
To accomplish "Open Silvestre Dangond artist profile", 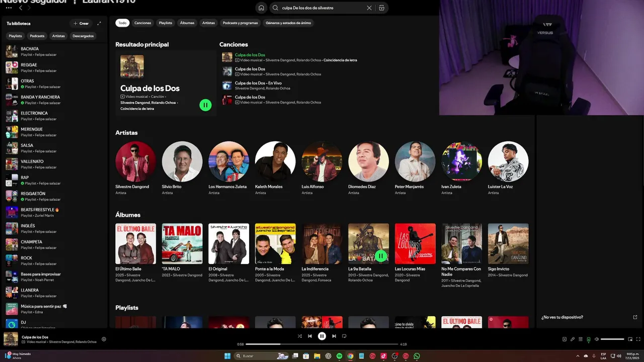I will (135, 161).
